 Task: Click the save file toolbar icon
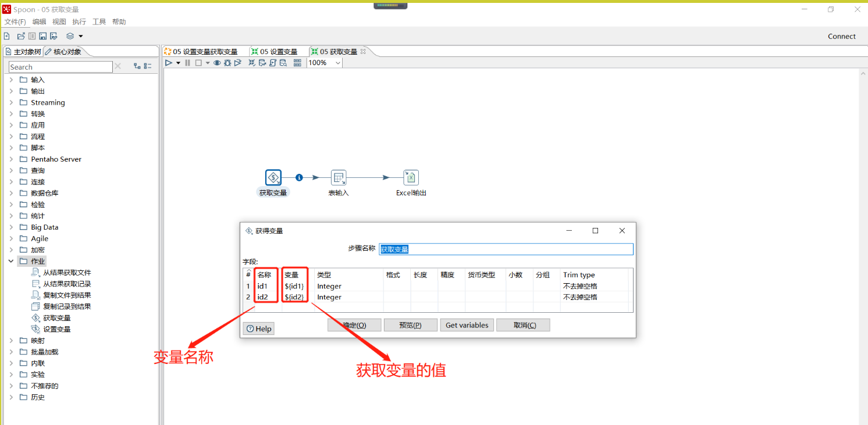point(42,36)
